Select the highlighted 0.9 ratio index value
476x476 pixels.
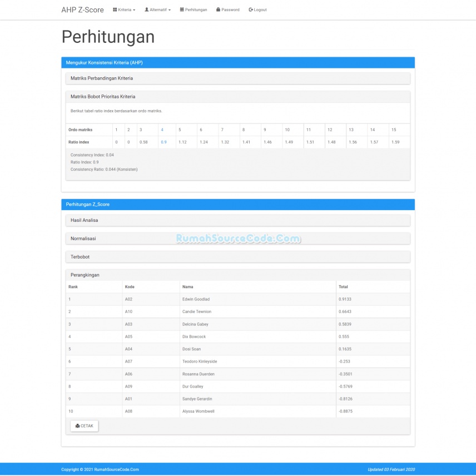162,142
